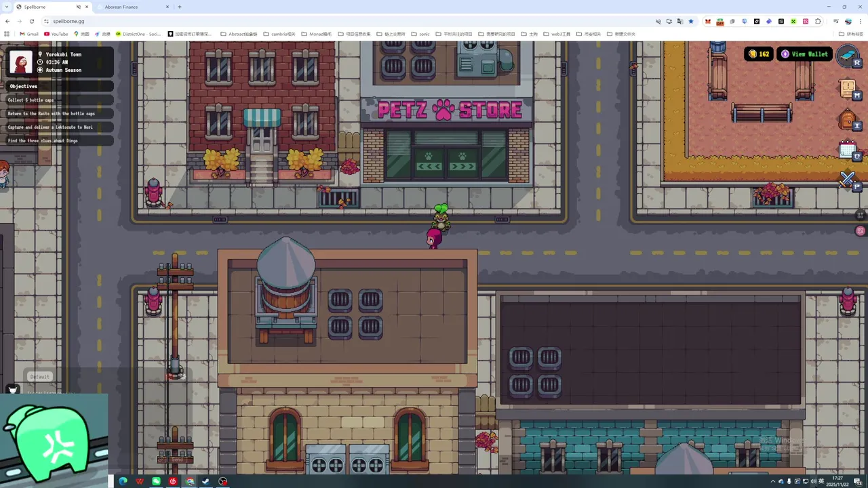This screenshot has width=868, height=488.
Task: Open the Steam taskbar icon
Action: (206, 481)
